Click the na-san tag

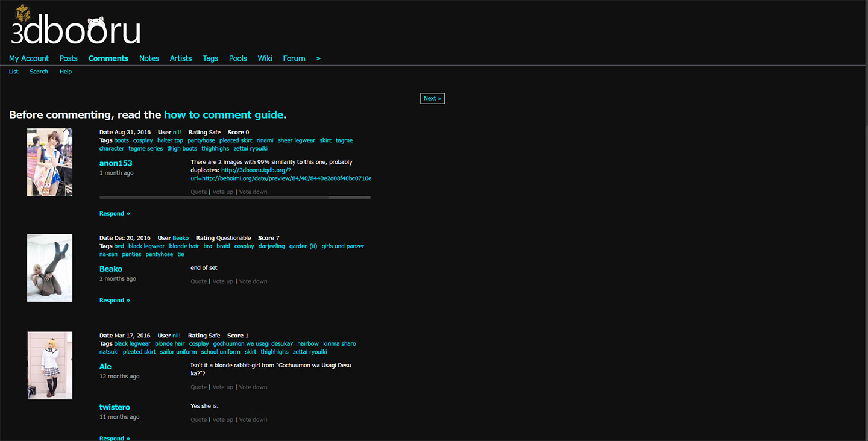click(108, 255)
